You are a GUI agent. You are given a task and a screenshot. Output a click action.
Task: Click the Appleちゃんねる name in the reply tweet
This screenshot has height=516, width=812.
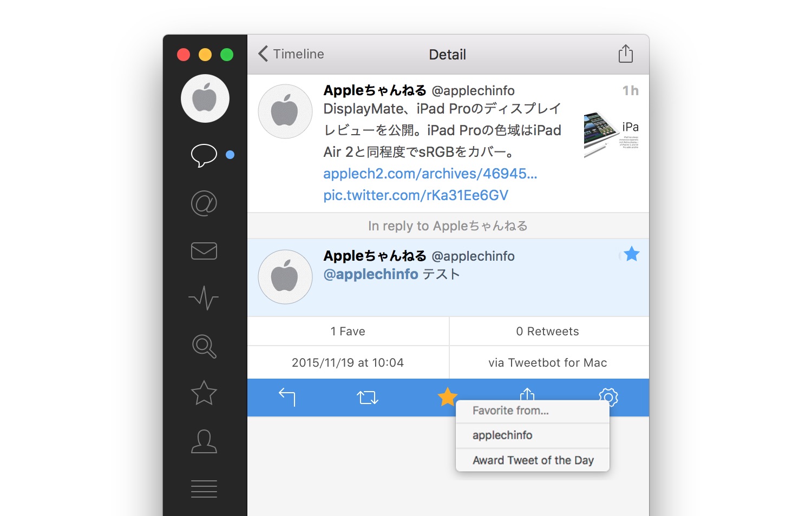(375, 256)
